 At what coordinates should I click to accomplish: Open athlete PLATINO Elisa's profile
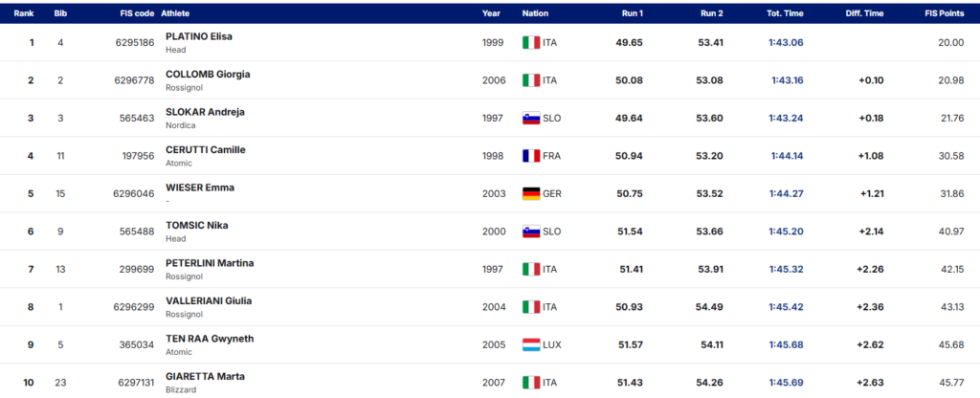pyautogui.click(x=199, y=36)
